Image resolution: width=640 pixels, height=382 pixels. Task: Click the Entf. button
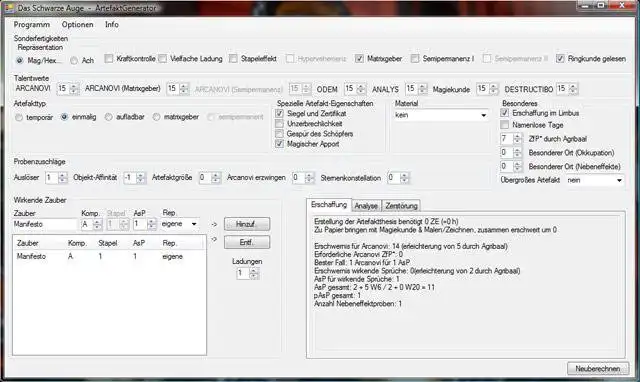[x=247, y=242]
